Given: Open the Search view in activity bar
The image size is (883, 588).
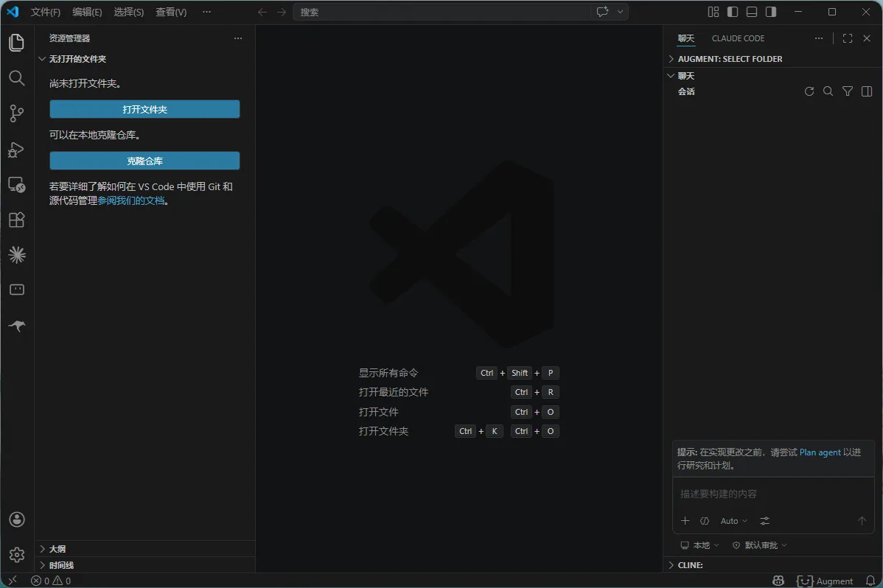Looking at the screenshot, I should pyautogui.click(x=17, y=78).
